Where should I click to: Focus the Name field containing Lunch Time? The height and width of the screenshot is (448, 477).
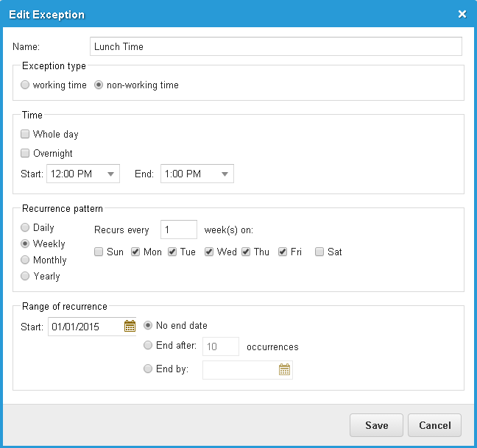(x=276, y=46)
